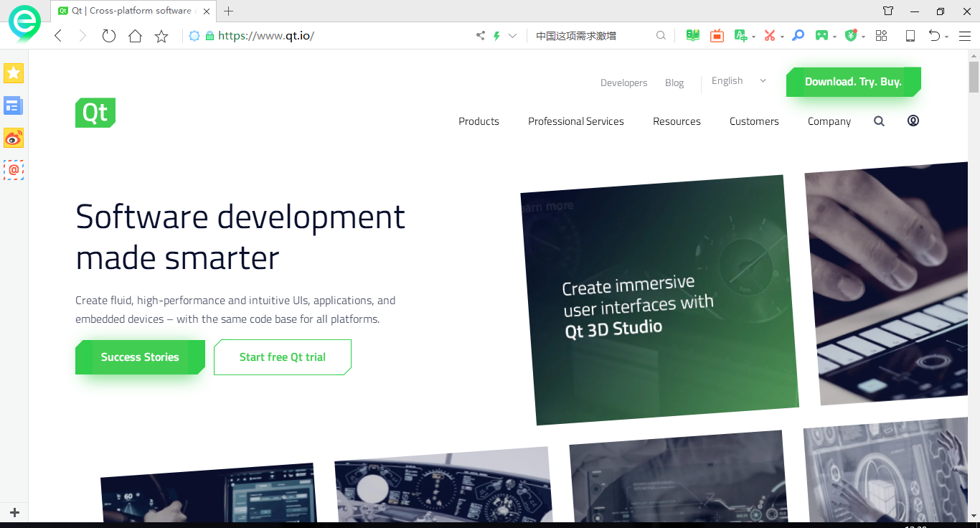Click the hand-on-keyboard photo thumbnail

click(888, 282)
